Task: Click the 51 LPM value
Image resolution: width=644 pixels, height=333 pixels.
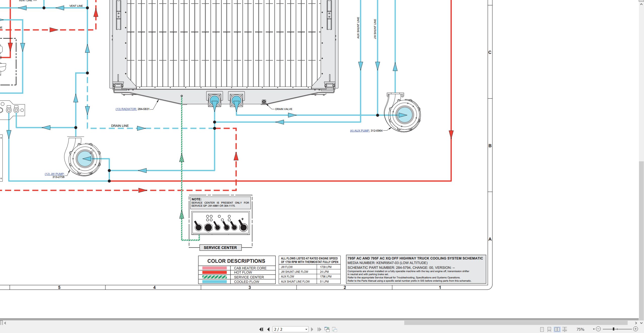Action: pyautogui.click(x=324, y=282)
